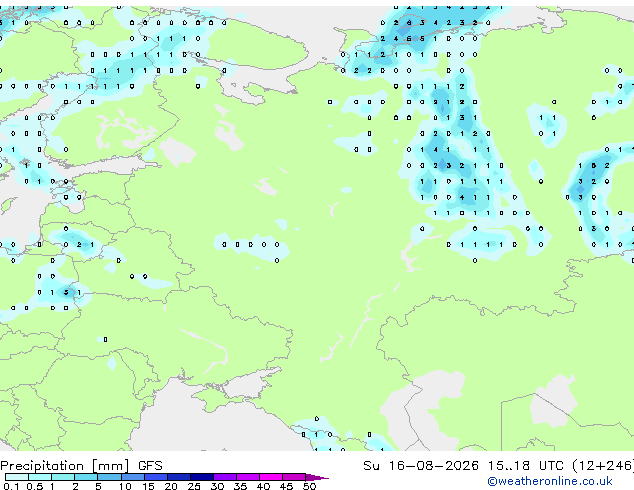
Task: Click the 15–20 mm legend swatch
Action: pos(156,477)
